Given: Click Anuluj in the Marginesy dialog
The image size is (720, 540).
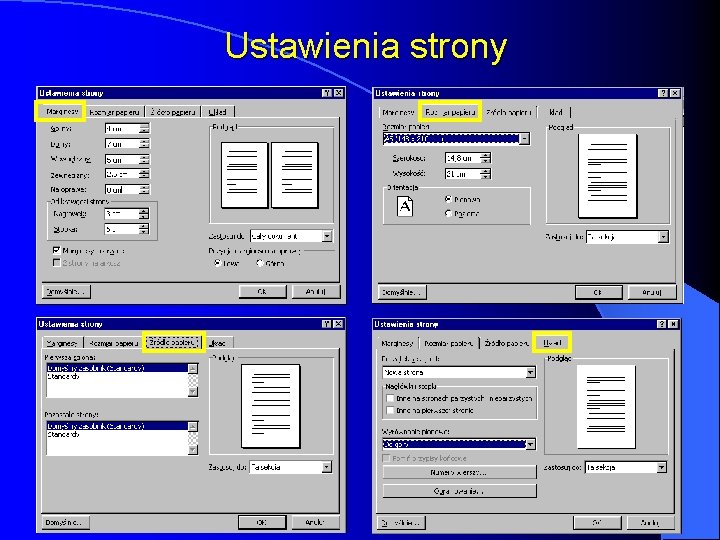Looking at the screenshot, I should click(x=316, y=292).
